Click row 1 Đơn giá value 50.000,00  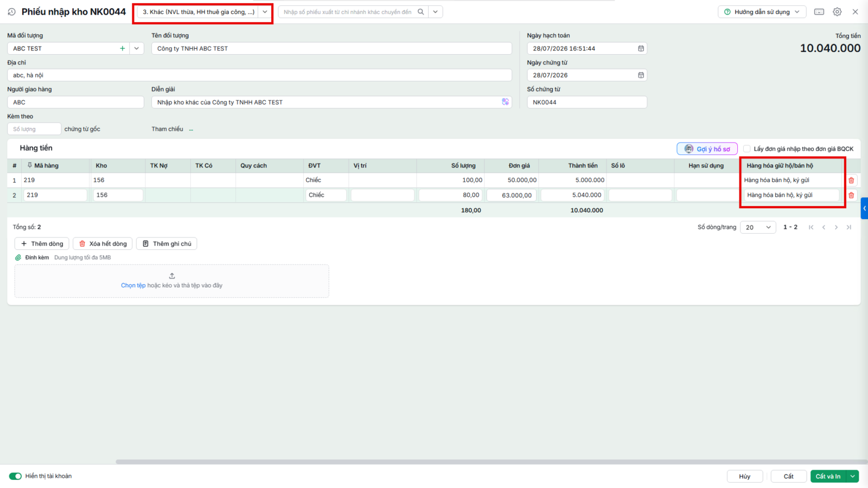coord(522,180)
